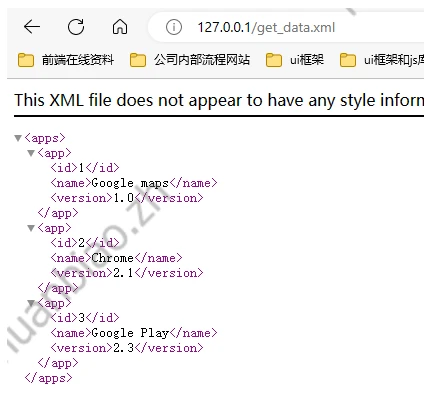Open the home page icon
431x405 pixels.
tap(120, 27)
